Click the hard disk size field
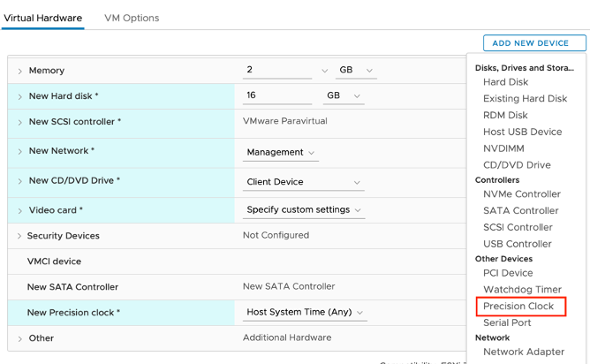 [277, 96]
